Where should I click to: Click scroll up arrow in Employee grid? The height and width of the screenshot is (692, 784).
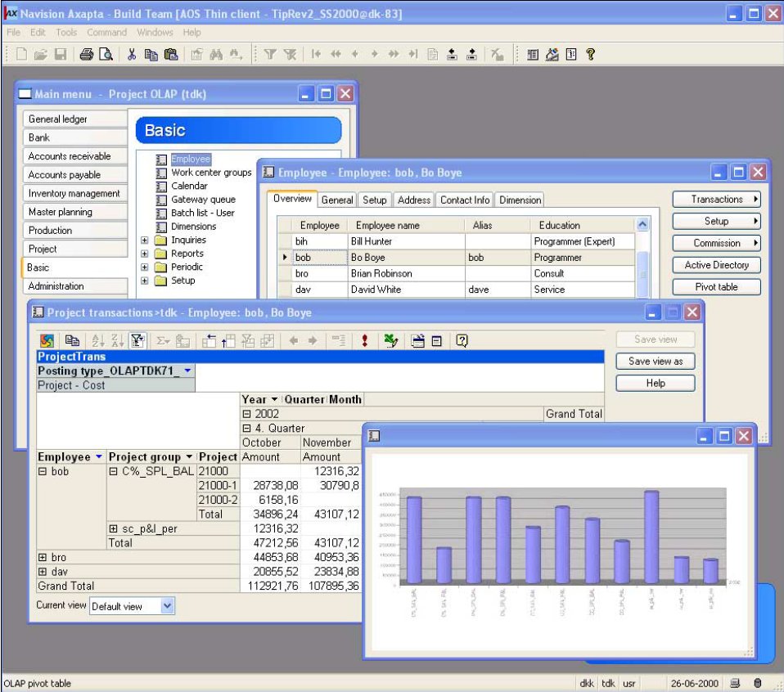pyautogui.click(x=642, y=225)
